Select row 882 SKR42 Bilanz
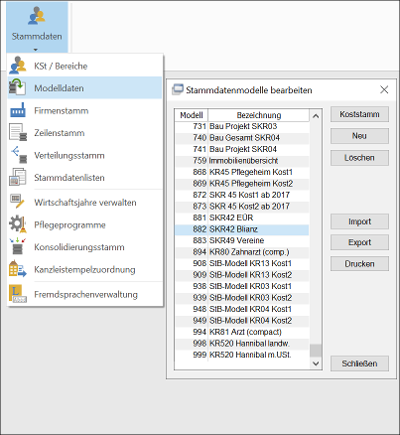The width and height of the screenshot is (400, 435). click(242, 229)
